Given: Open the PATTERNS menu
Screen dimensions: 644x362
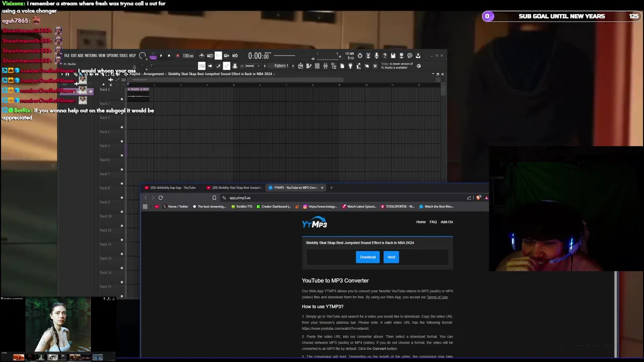Looking at the screenshot, I should pos(91,55).
